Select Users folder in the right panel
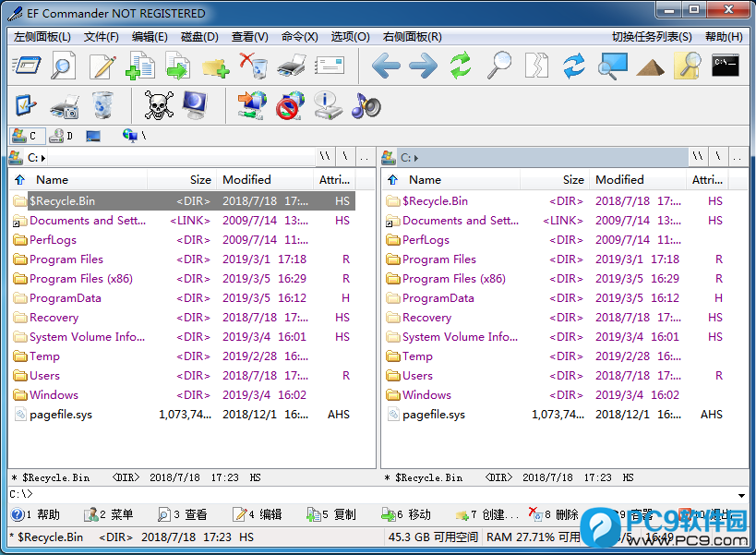Image resolution: width=756 pixels, height=555 pixels. (417, 376)
